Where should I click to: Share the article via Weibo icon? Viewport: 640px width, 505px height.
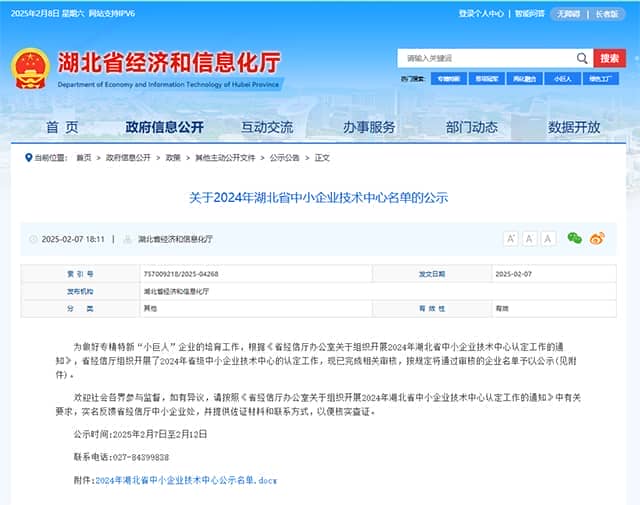point(597,238)
